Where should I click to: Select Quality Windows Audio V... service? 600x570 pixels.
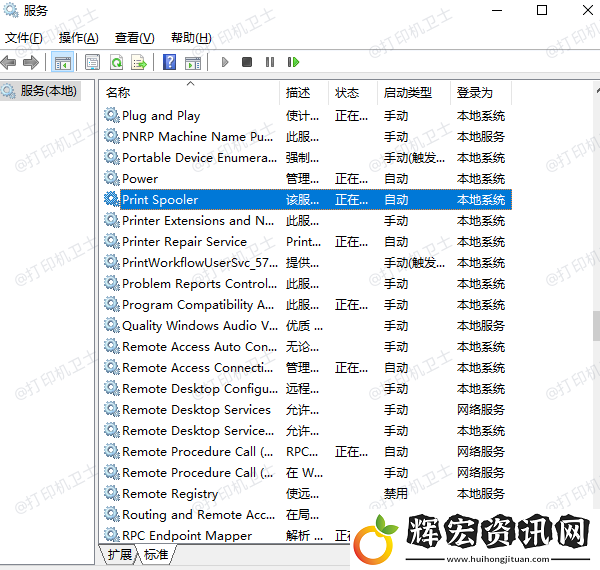click(x=200, y=326)
